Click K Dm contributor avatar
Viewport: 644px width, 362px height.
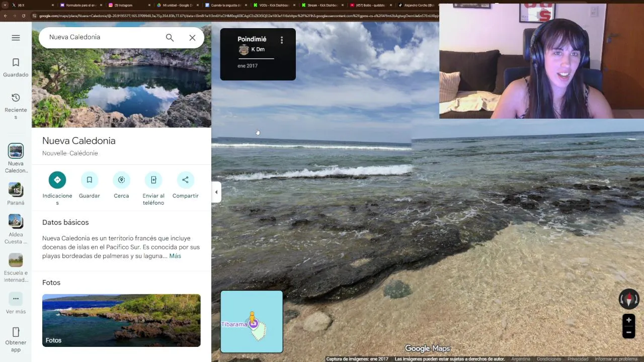(x=244, y=50)
